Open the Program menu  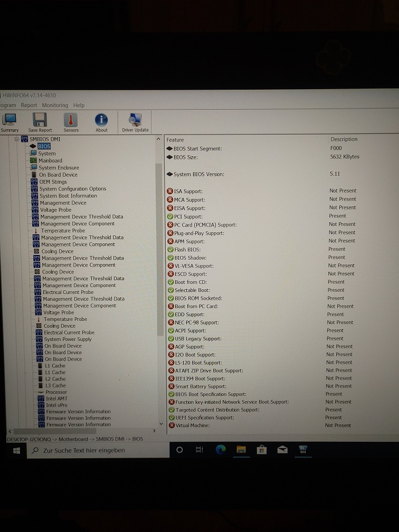click(8, 105)
